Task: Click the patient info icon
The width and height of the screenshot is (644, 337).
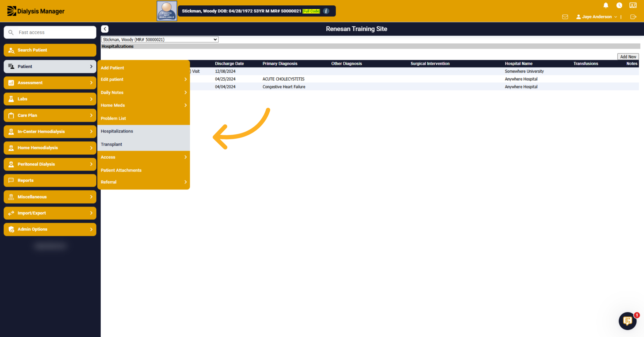Action: tap(326, 11)
